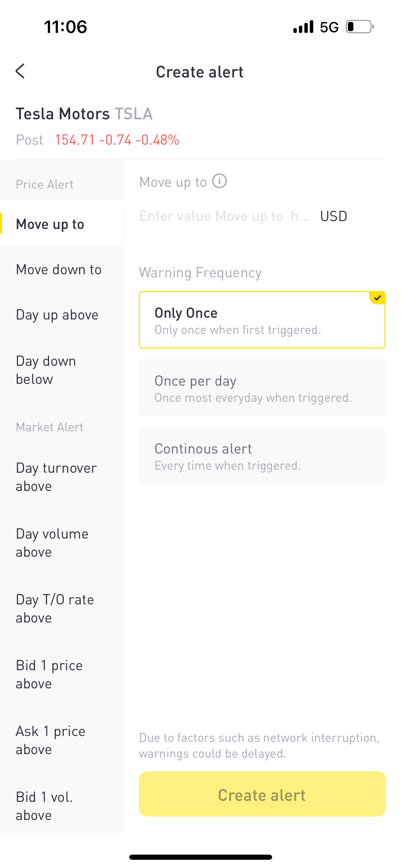Focus the Enter value price input field
Screen dimensions: 401x868
[x=225, y=217]
